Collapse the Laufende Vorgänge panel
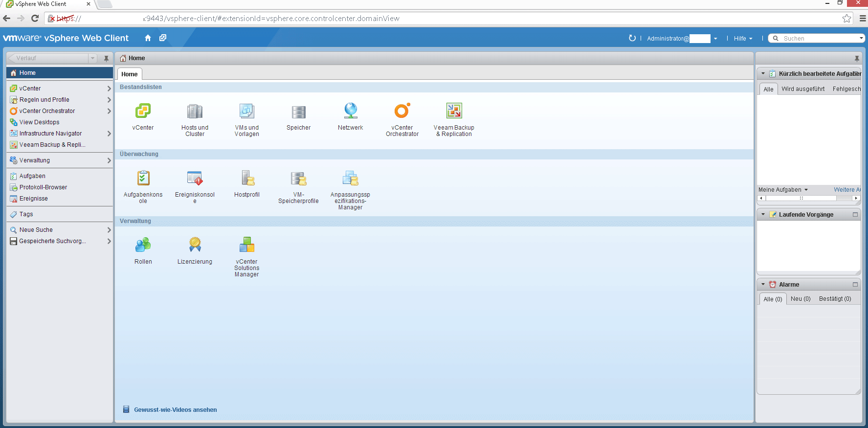This screenshot has width=868, height=428. [x=763, y=215]
